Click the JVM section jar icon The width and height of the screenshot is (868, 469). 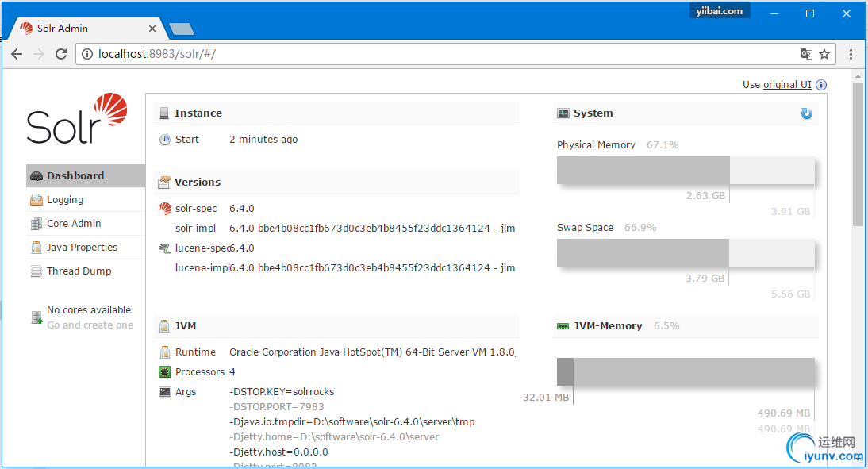[164, 326]
